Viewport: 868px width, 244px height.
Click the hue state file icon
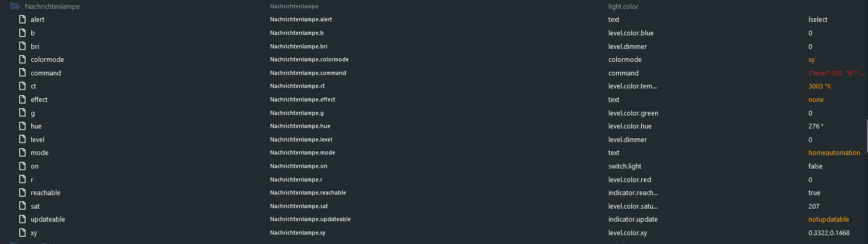pyautogui.click(x=22, y=126)
